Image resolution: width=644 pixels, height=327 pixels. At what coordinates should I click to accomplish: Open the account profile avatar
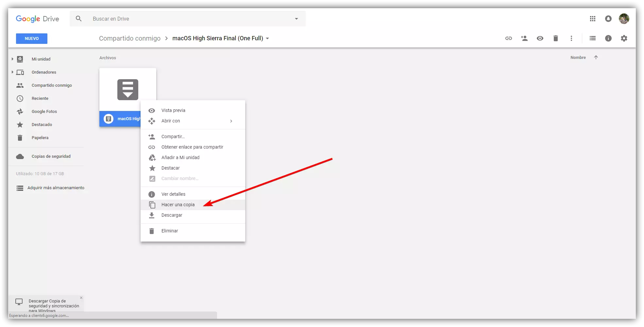[624, 19]
